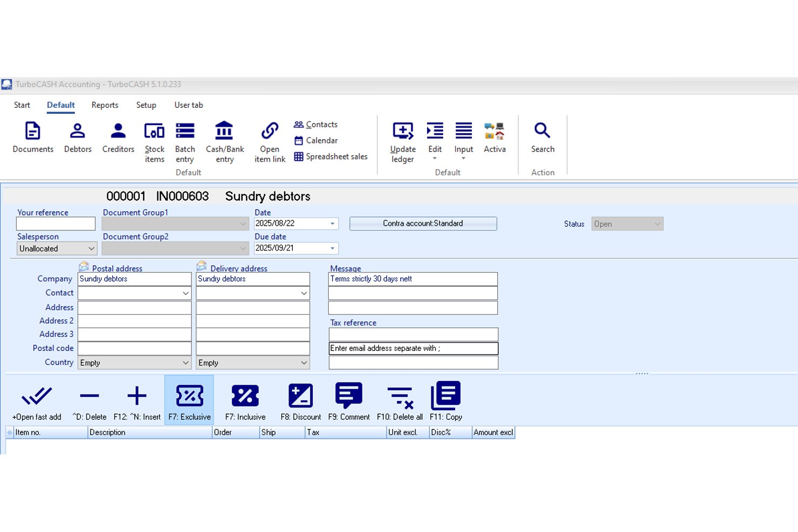Open the Calendar
The width and height of the screenshot is (798, 532).
[x=316, y=141]
